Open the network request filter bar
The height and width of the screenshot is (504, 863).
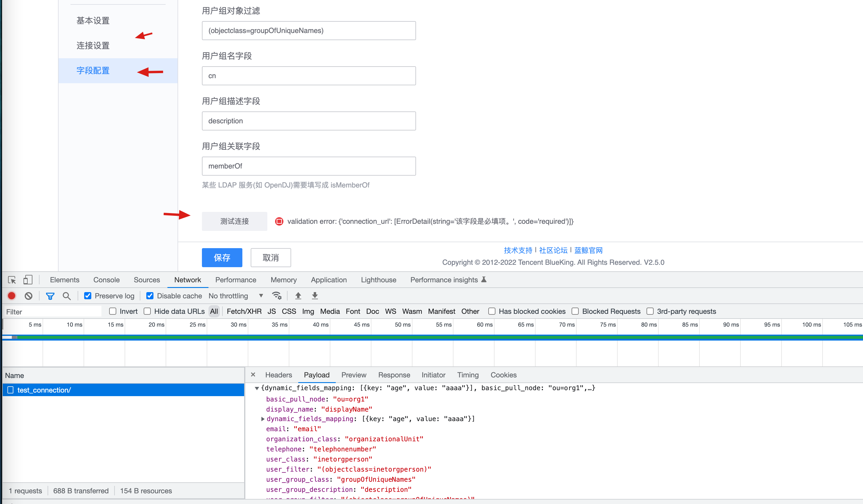click(x=50, y=296)
